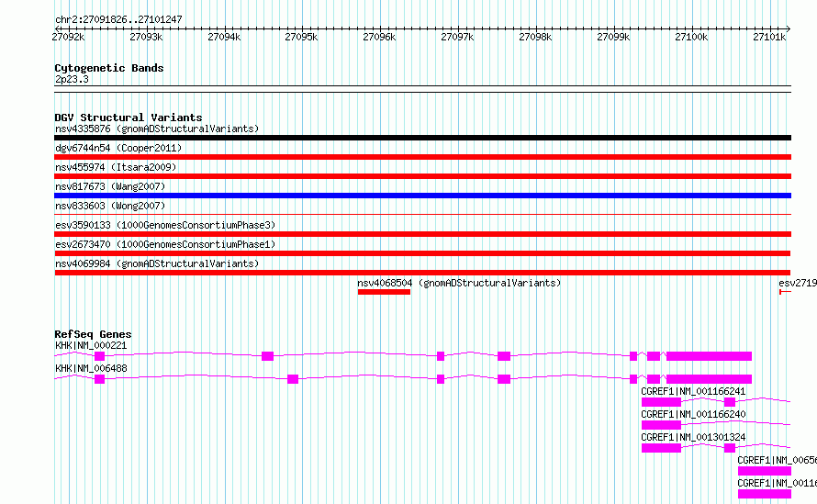The width and height of the screenshot is (817, 504).
Task: Click the red bar under nsv4069984
Action: 422,273
